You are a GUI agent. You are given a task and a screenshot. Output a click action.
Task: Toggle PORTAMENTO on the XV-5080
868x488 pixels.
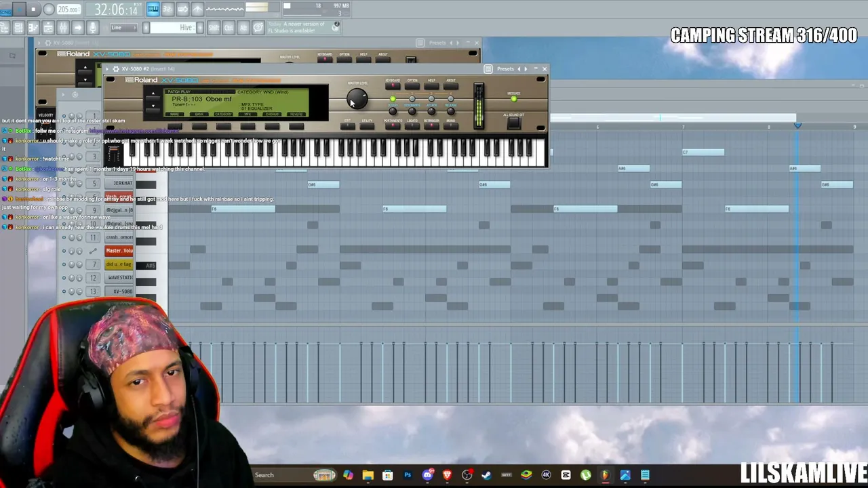(x=393, y=126)
